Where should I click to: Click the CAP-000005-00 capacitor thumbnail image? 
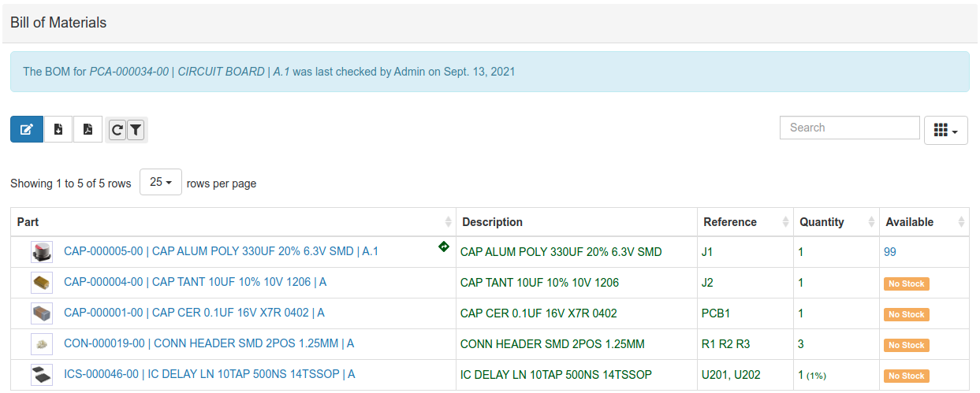coord(41,252)
